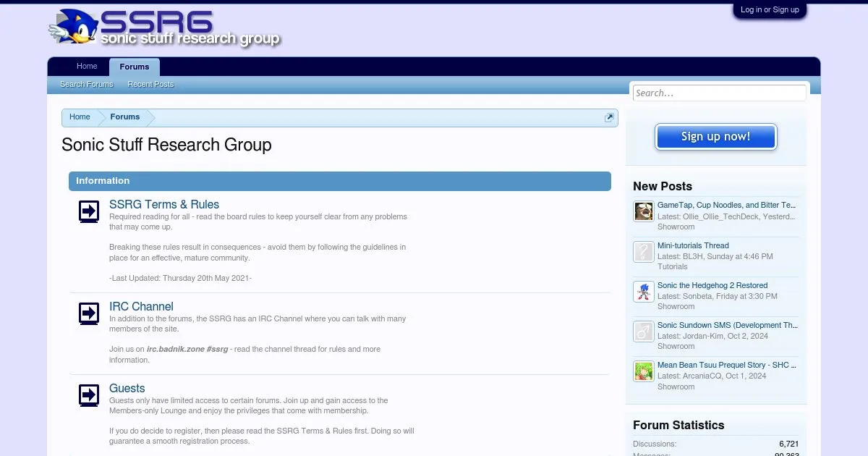The image size is (868, 456).
Task: Open Recent Posts submenu link
Action: [150, 85]
